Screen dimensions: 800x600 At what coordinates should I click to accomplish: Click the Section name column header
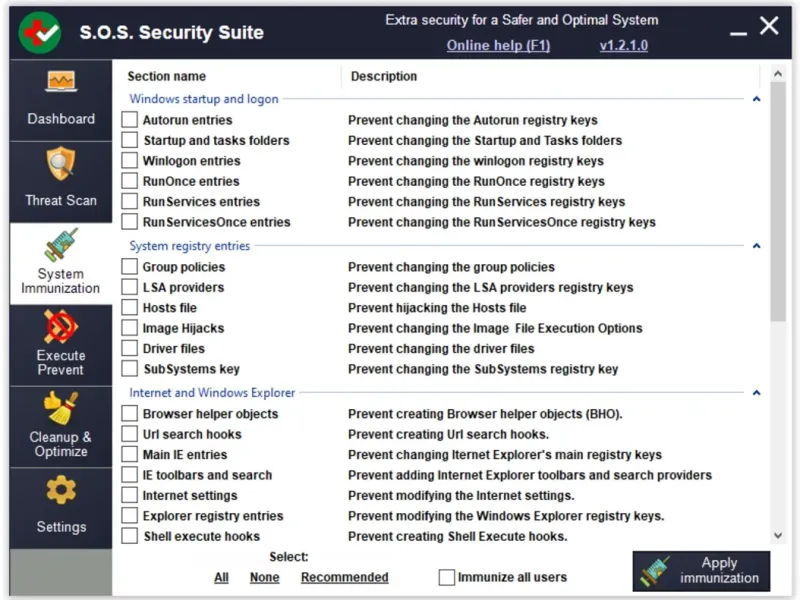tap(167, 76)
